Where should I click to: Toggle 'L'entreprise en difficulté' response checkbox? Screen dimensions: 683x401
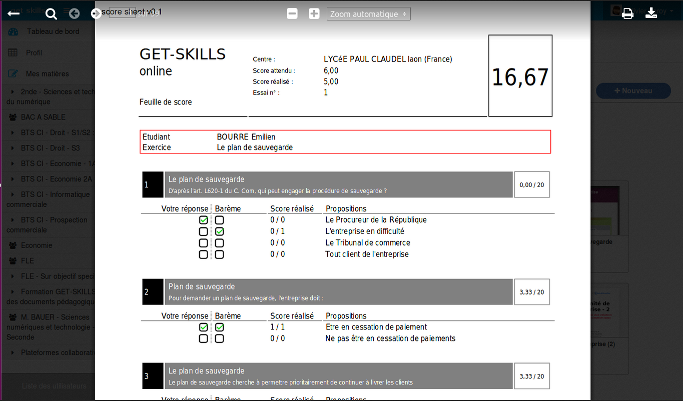(204, 231)
